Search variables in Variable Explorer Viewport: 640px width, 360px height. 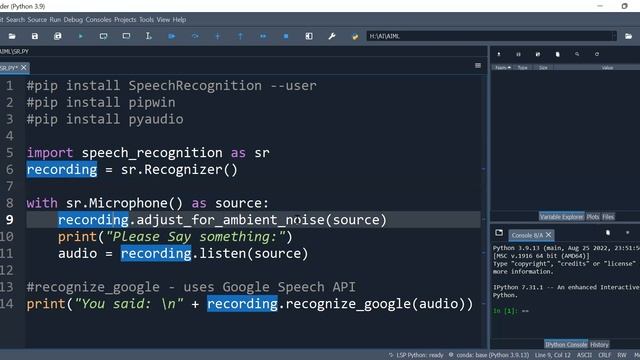[577, 54]
